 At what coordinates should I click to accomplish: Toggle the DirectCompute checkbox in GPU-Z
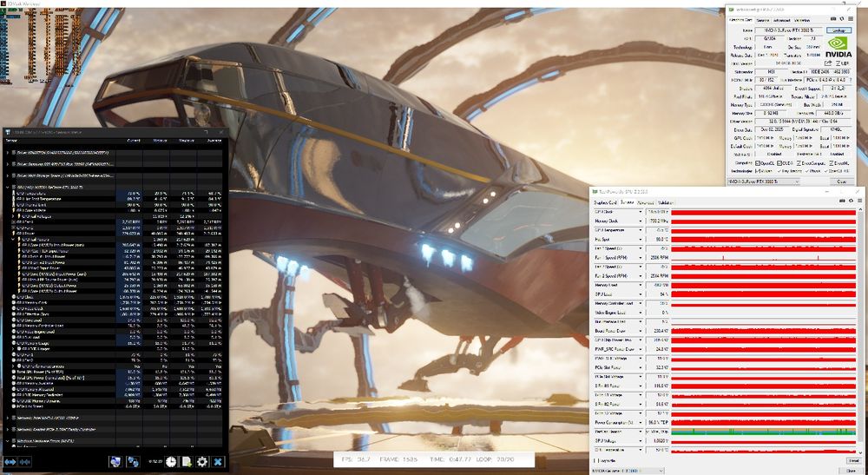click(799, 162)
